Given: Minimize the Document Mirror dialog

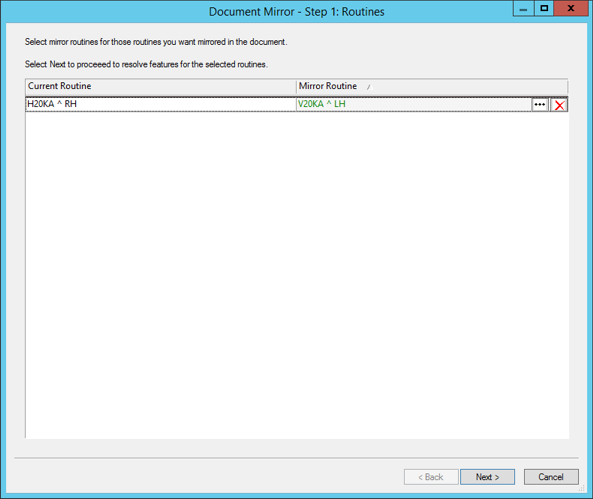Looking at the screenshot, I should [x=523, y=9].
